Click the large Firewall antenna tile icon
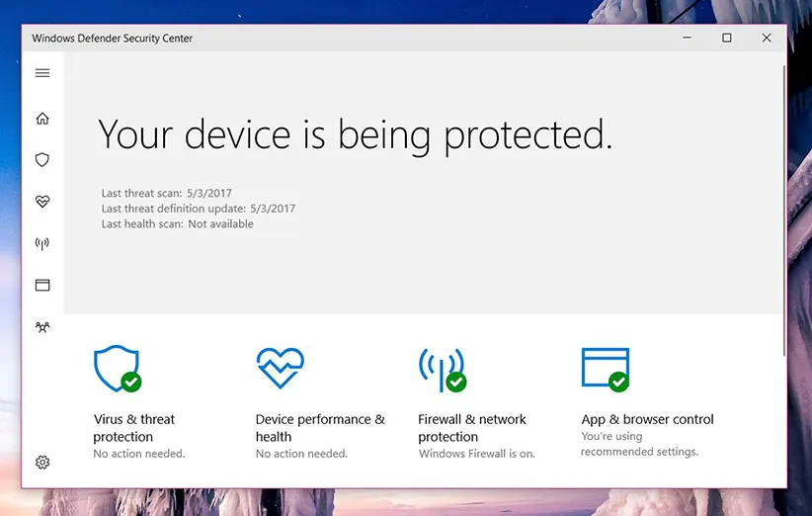This screenshot has height=516, width=812. 441,369
